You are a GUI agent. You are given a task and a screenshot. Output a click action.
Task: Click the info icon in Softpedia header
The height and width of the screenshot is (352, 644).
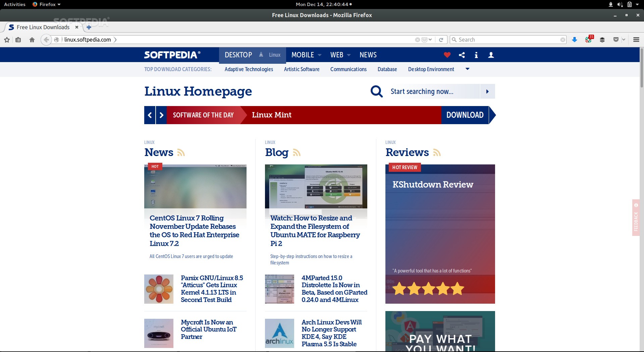tap(476, 55)
